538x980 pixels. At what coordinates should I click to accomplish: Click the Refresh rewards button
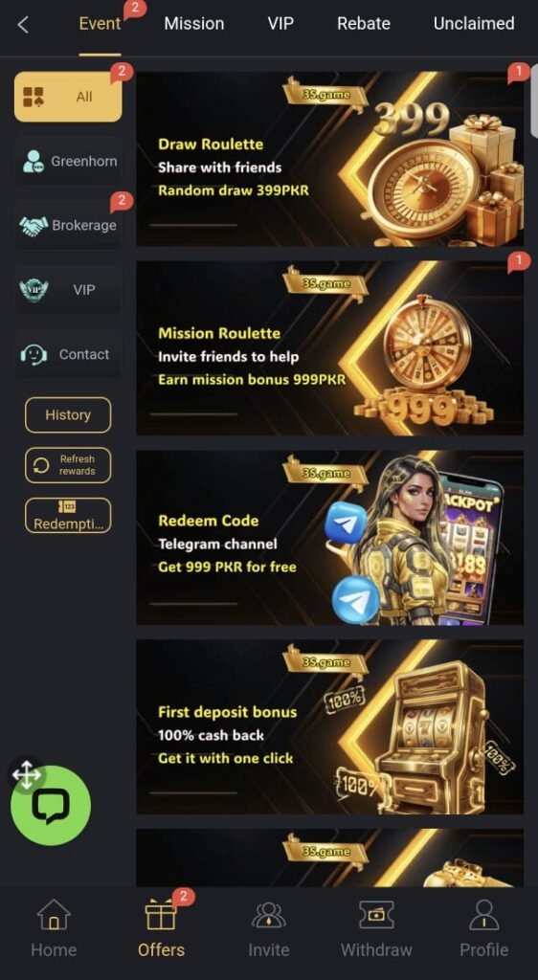pos(68,465)
